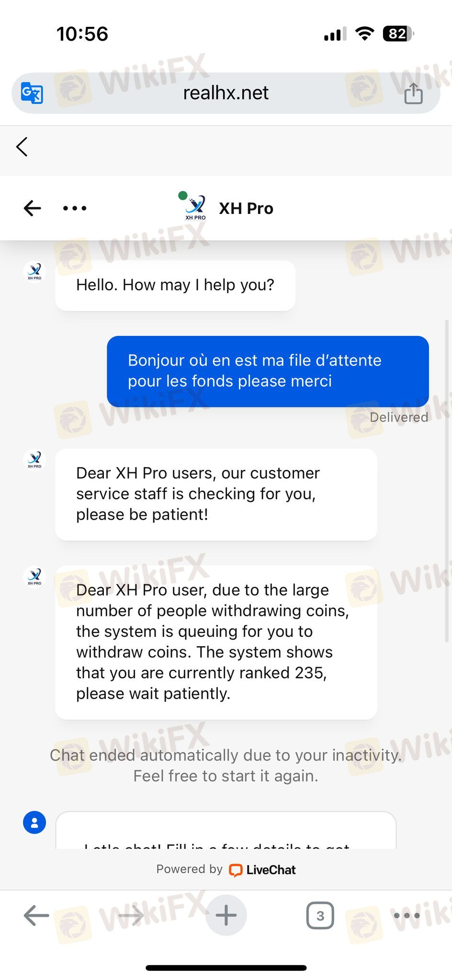Screen dimensions: 452x980
Task: Tap the browser back arrow in bottom toolbar
Action: [x=36, y=915]
